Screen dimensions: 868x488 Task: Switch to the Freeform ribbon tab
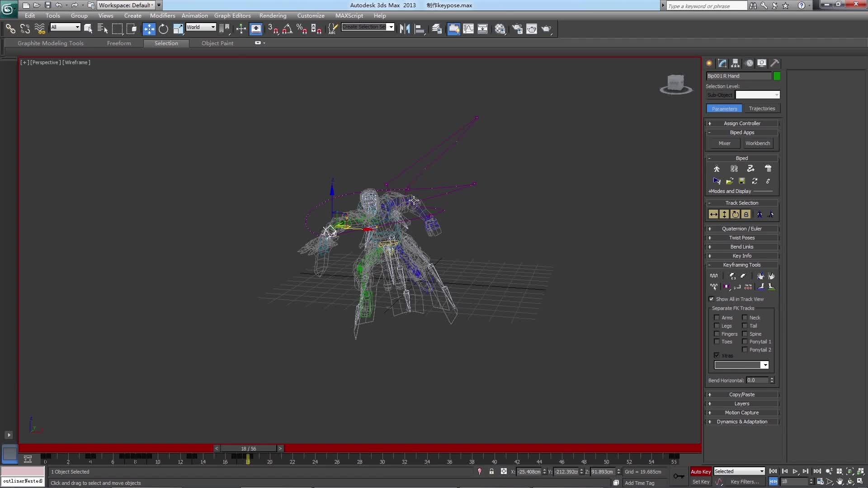pos(119,43)
